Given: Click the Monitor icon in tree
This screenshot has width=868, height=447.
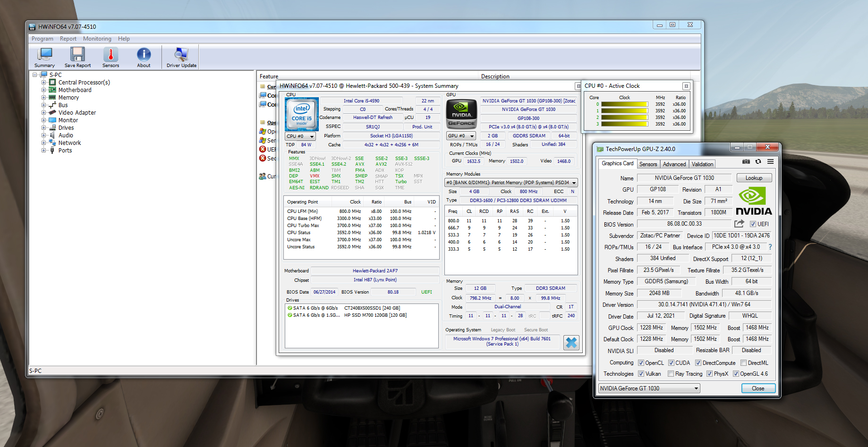Looking at the screenshot, I should tap(52, 120).
